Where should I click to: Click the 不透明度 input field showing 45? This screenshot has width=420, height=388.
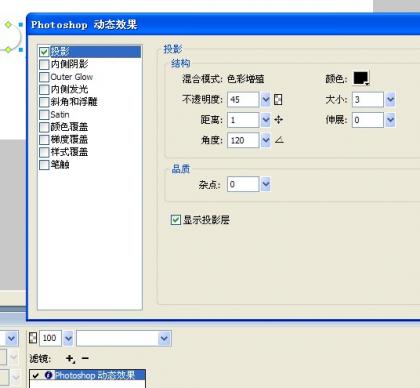click(x=243, y=100)
